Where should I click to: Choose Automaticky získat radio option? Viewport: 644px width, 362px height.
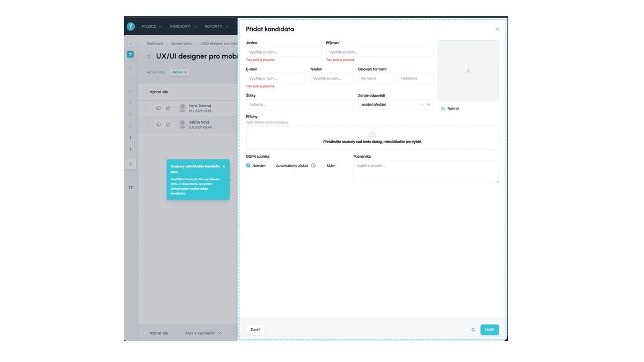[x=272, y=166]
